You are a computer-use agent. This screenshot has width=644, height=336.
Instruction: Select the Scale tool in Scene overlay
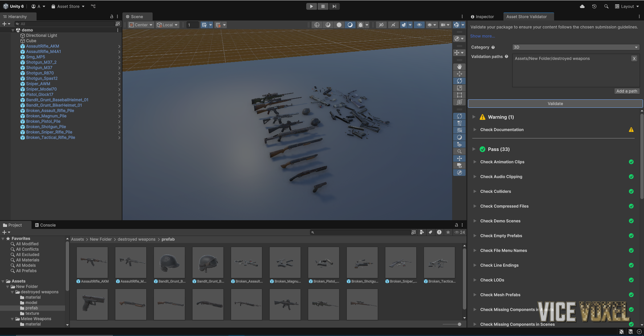click(x=459, y=88)
